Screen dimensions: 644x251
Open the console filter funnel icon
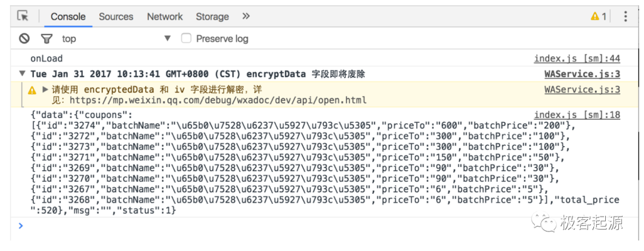[x=47, y=39]
